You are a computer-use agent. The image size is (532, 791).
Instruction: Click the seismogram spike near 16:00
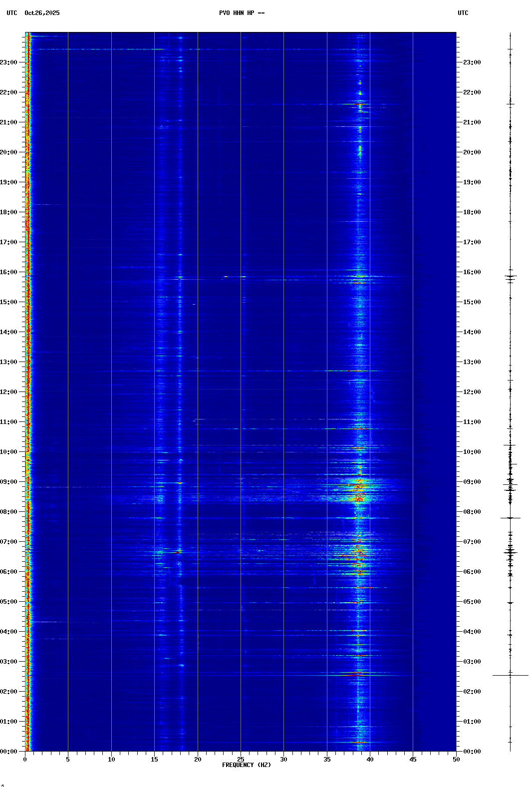coord(510,276)
